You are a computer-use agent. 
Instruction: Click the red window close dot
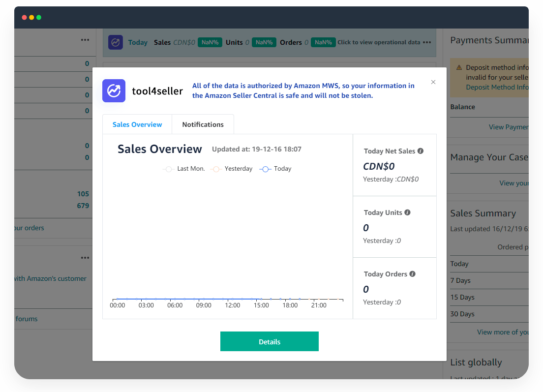tap(24, 17)
